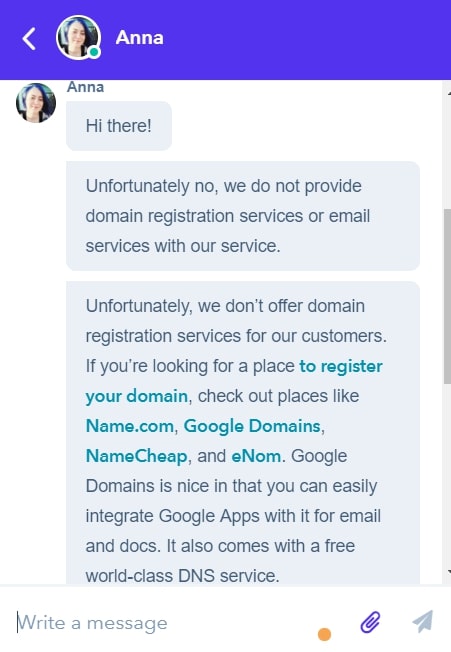Click the scrollbar up arrow
The width and height of the screenshot is (451, 652).
point(449,94)
